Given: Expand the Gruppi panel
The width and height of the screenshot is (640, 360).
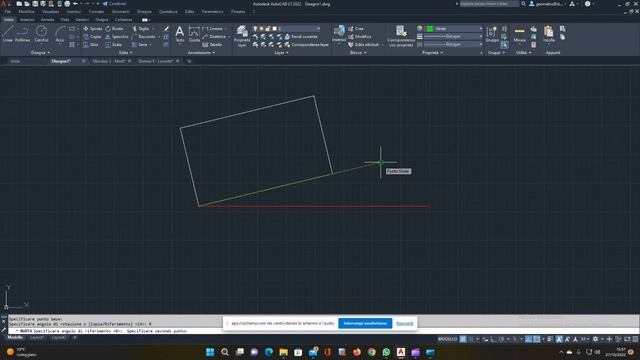Looking at the screenshot, I should point(496,53).
